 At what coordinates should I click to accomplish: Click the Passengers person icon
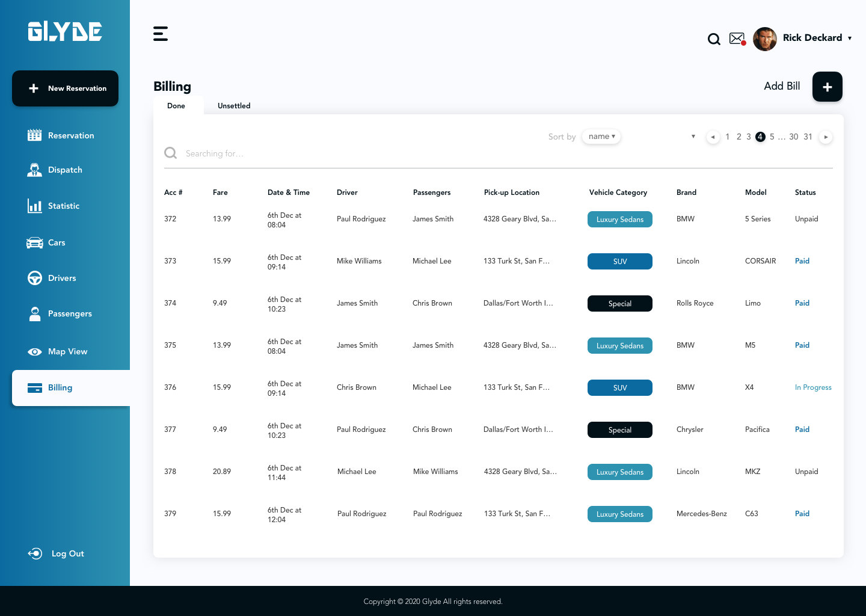click(35, 313)
